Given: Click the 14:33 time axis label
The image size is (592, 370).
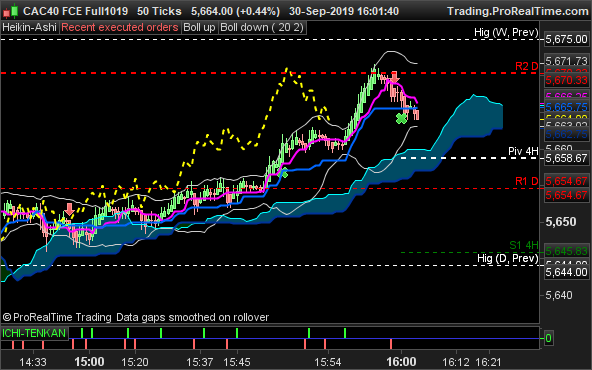Looking at the screenshot, I should [33, 362].
